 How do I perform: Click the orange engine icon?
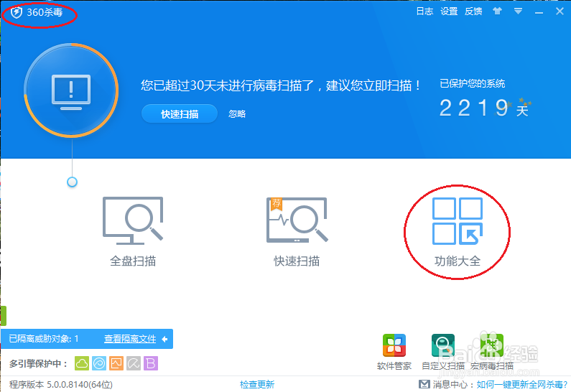pos(116,363)
